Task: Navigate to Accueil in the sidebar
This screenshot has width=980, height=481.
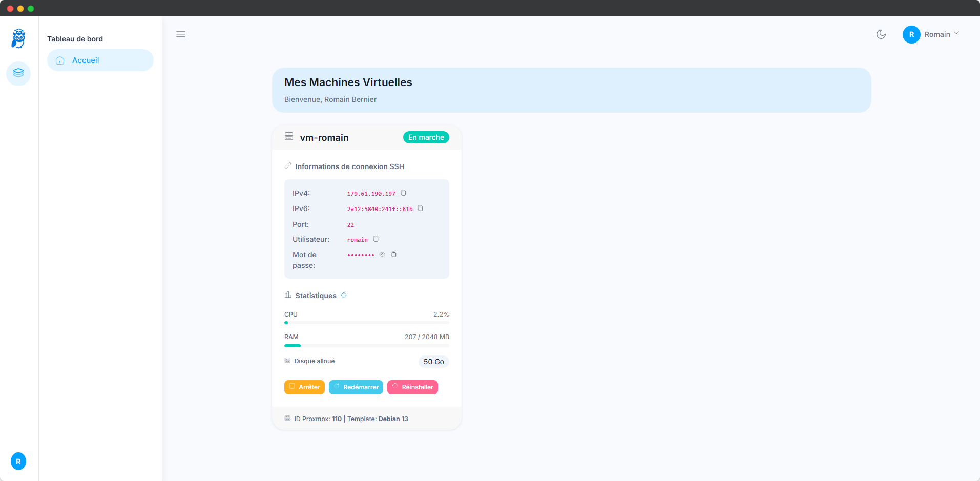Action: pyautogui.click(x=85, y=60)
